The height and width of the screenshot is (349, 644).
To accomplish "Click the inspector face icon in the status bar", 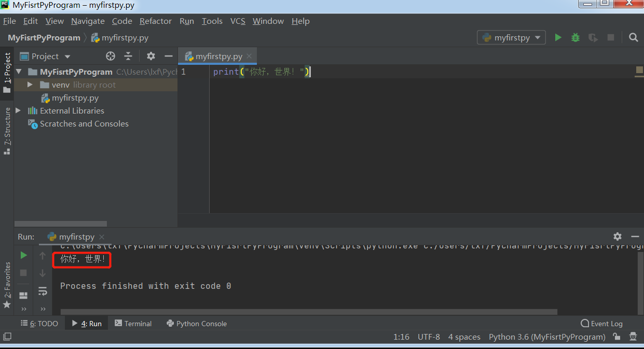I will (x=634, y=337).
